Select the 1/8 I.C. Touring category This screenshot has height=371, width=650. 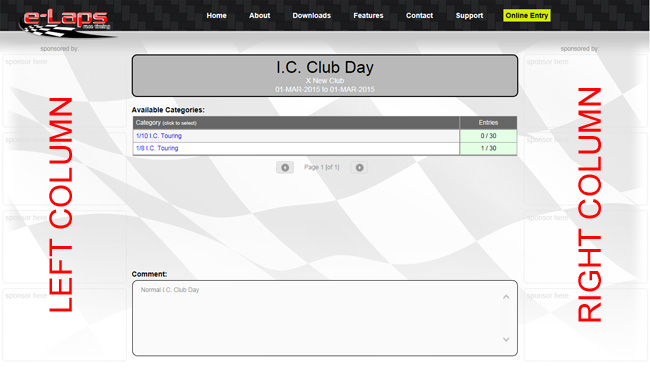pos(157,148)
